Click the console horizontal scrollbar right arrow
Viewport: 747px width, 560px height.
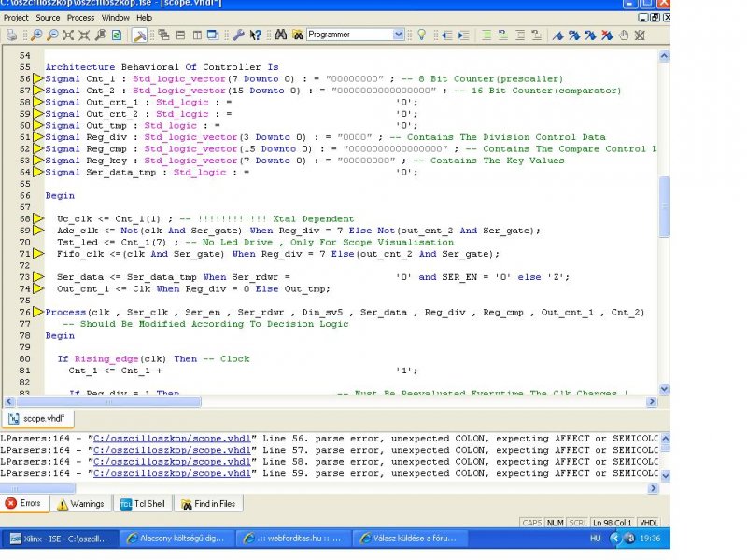click(653, 488)
